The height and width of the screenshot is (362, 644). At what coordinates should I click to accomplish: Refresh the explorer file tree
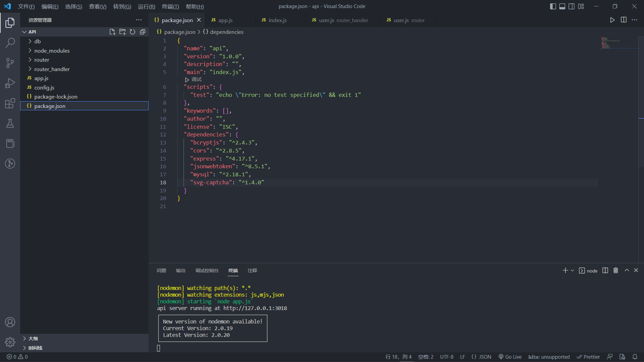pos(132,32)
